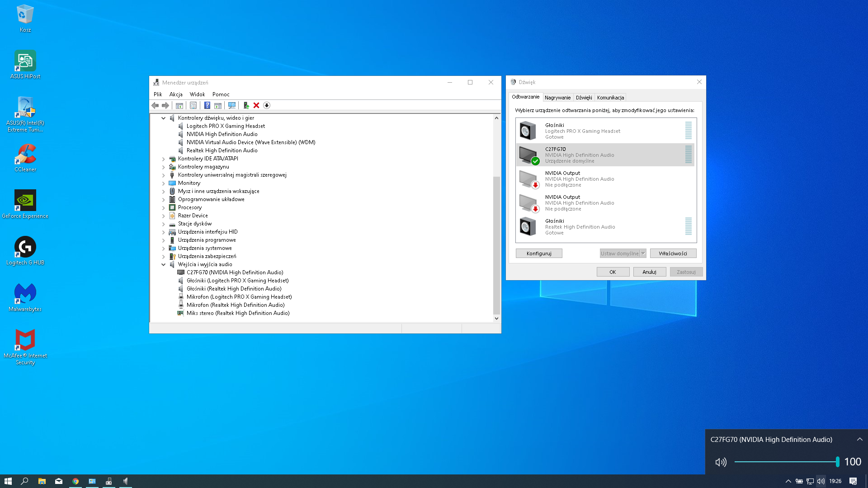This screenshot has height=488, width=868.
Task: Open the Windows Start menu
Action: click(8, 481)
